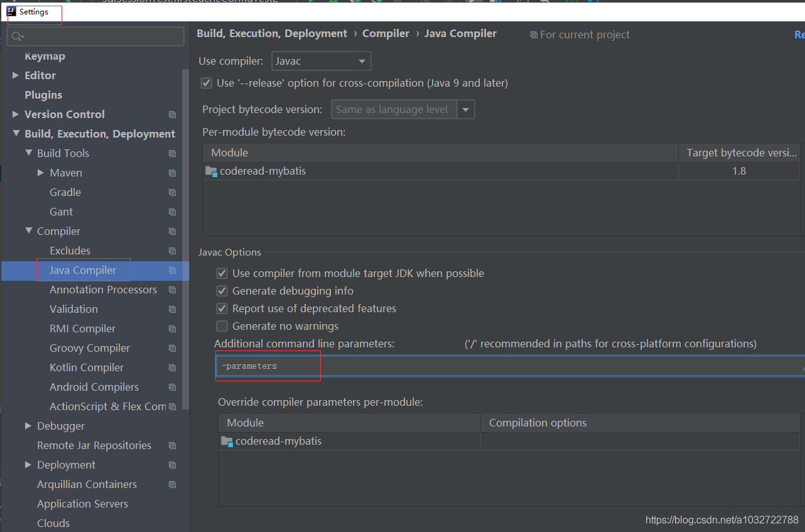Collapse the Compiler node
This screenshot has height=532, width=805.
(28, 231)
